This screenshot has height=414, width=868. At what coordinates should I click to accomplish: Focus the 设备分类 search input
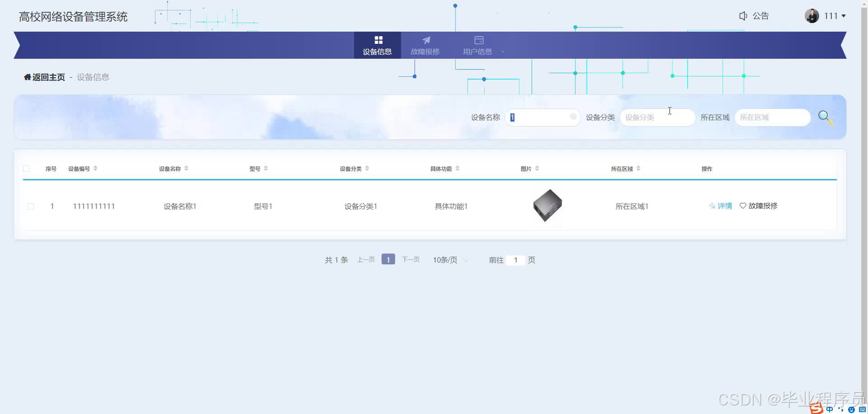click(657, 118)
